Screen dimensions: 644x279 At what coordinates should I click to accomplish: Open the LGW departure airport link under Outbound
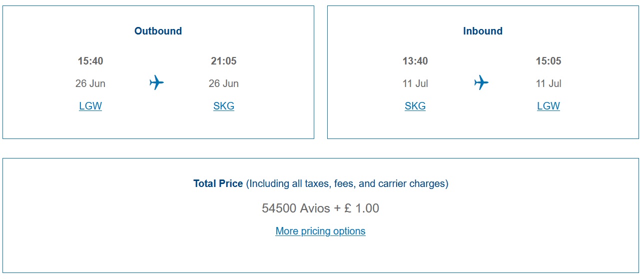[90, 106]
